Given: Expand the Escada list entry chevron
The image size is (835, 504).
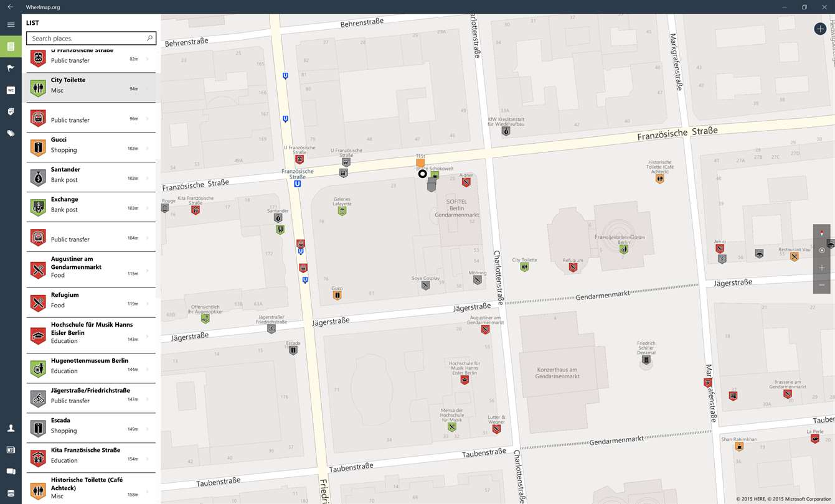Looking at the screenshot, I should pyautogui.click(x=148, y=429).
